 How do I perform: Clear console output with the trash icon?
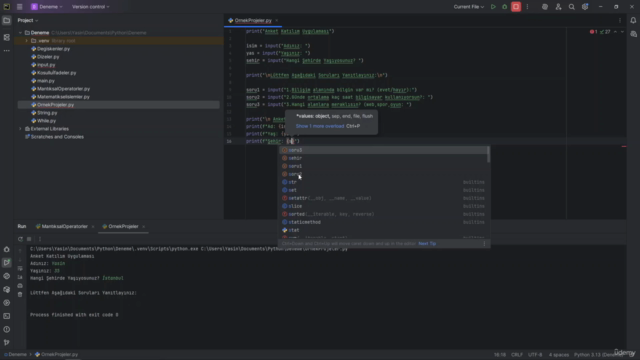coord(20,294)
